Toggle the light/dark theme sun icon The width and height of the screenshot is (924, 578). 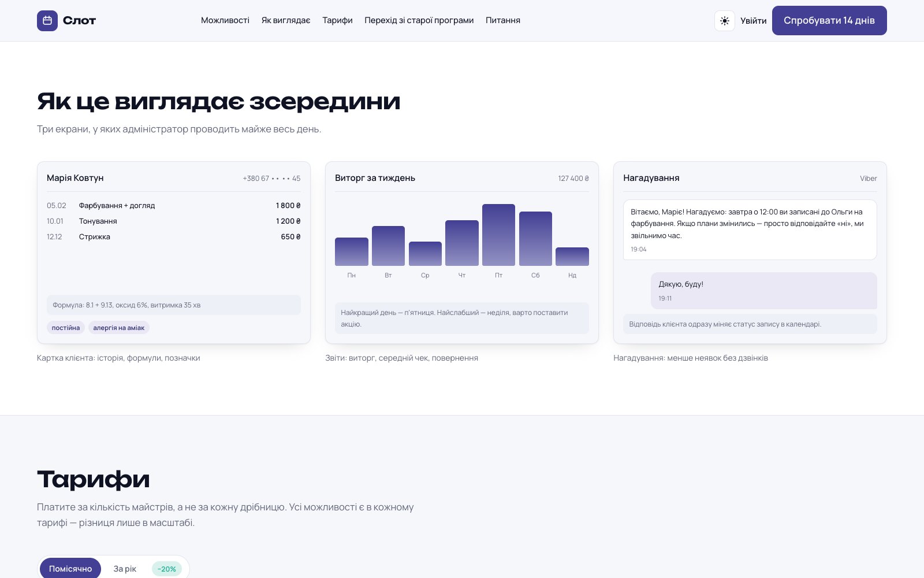tap(725, 21)
